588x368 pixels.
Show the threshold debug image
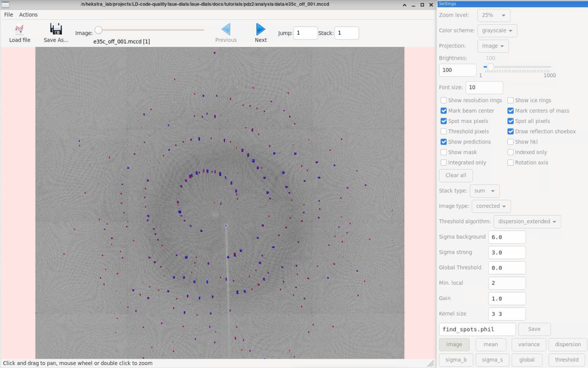click(x=567, y=359)
